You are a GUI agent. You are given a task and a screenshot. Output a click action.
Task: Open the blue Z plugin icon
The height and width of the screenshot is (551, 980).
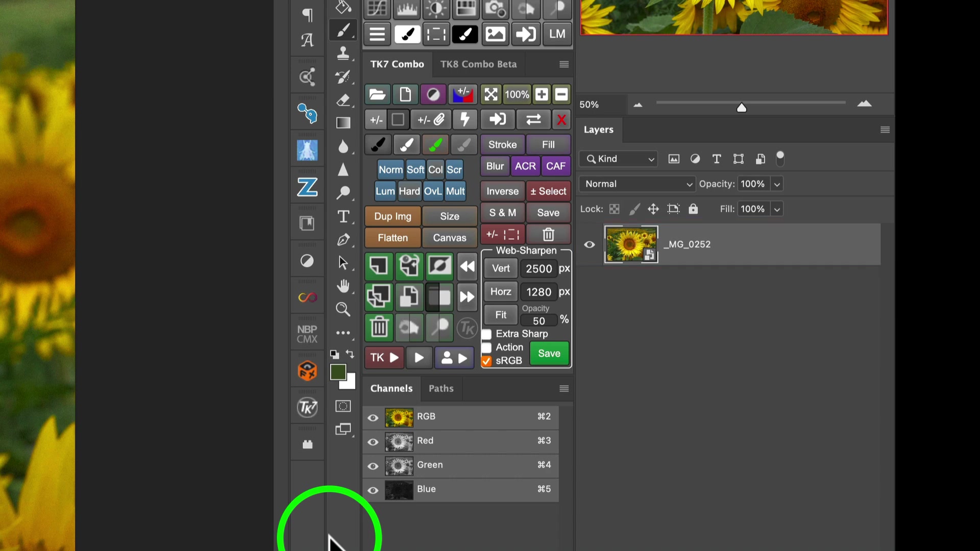coord(307,187)
